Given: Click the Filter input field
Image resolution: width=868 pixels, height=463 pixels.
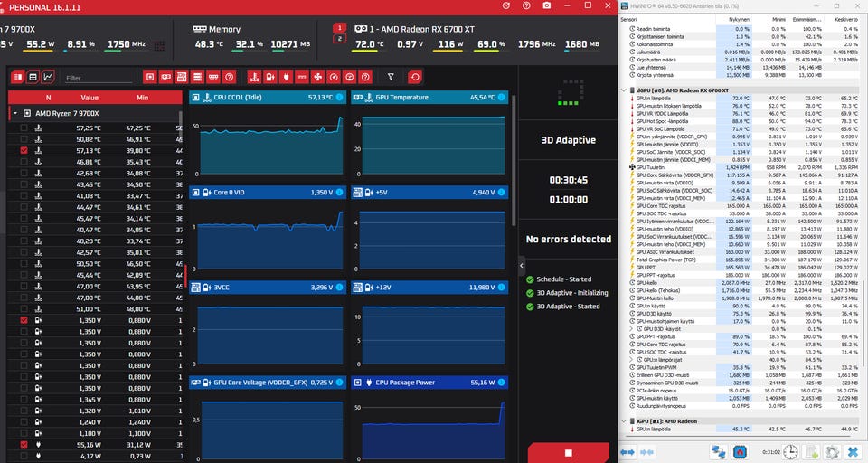Looking at the screenshot, I should (x=98, y=78).
